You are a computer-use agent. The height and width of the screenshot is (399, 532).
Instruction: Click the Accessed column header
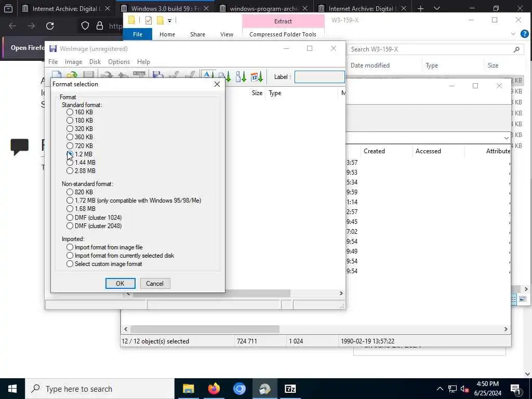click(428, 151)
